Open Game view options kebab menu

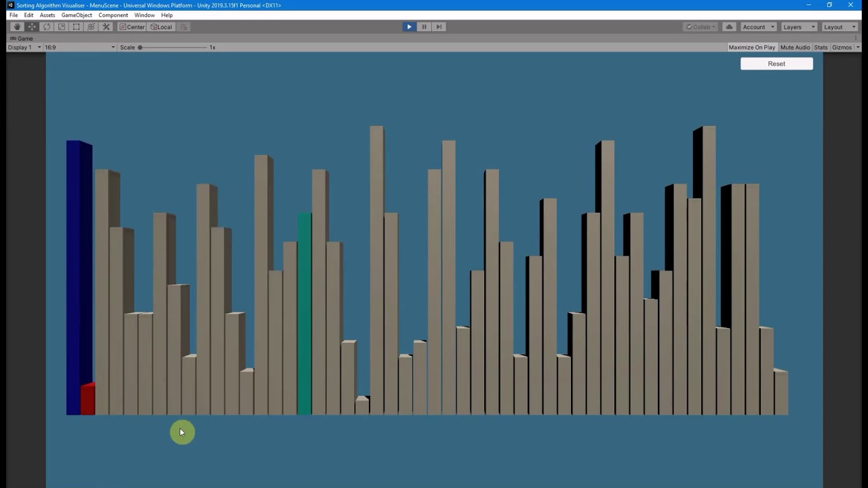point(857,39)
